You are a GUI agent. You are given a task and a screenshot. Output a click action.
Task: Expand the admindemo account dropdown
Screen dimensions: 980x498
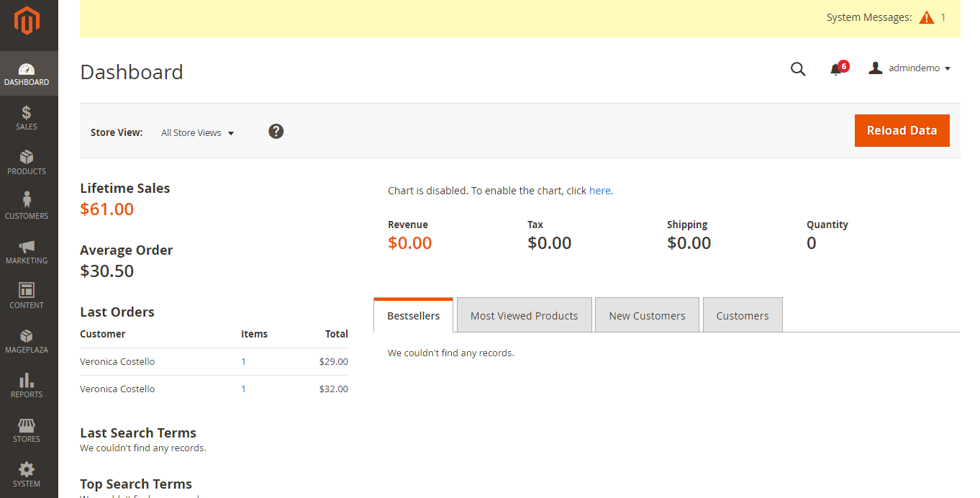pos(910,68)
